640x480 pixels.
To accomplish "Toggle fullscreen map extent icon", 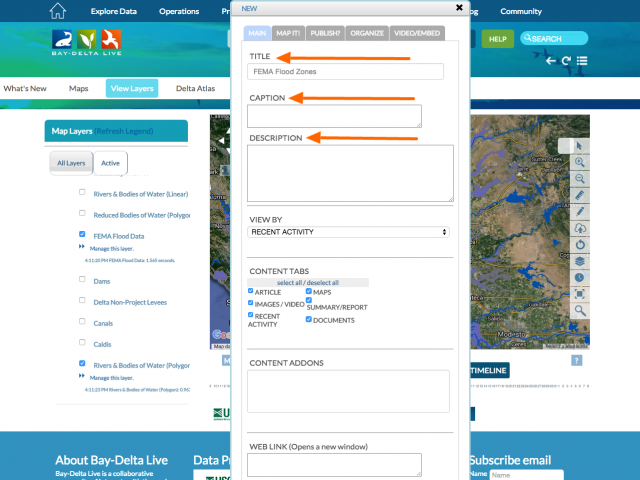I will tap(580, 294).
